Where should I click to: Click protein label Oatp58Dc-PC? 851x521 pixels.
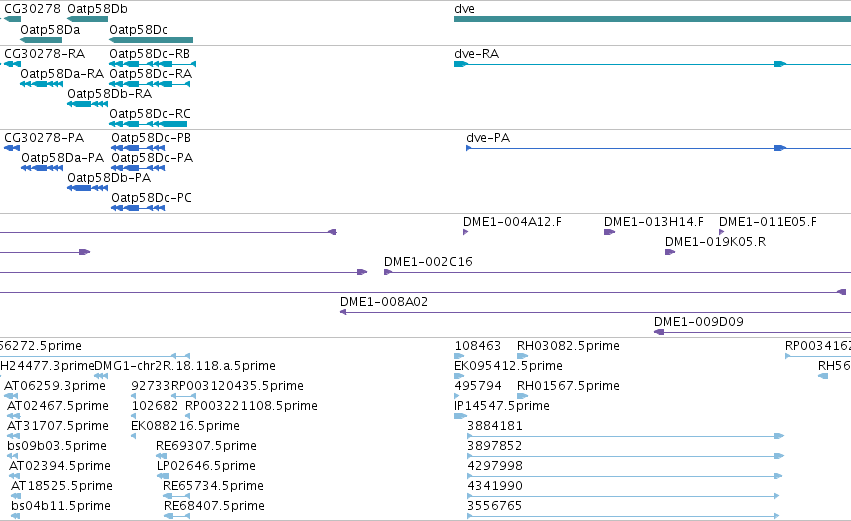(x=151, y=198)
